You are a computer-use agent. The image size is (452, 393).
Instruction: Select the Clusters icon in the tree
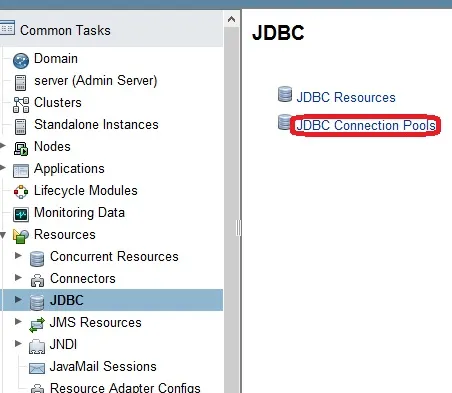(21, 105)
